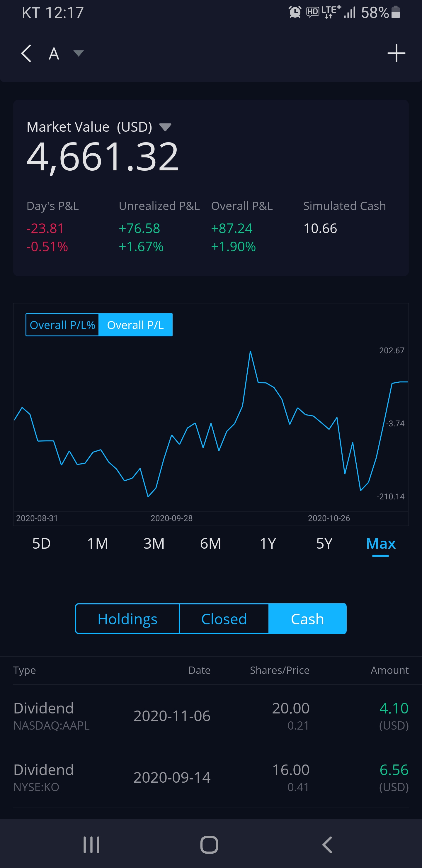Select the 5D chart range
The image size is (422, 868).
[41, 543]
